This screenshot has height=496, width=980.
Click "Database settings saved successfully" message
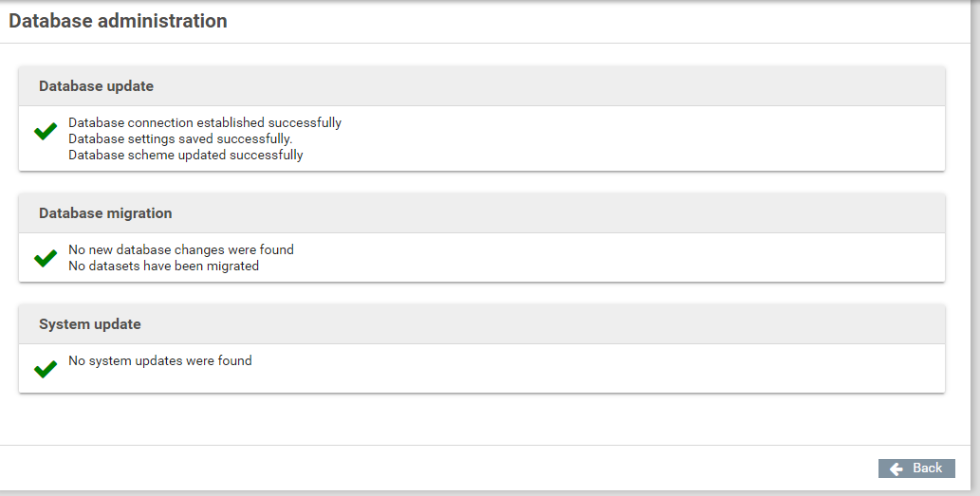[180, 138]
